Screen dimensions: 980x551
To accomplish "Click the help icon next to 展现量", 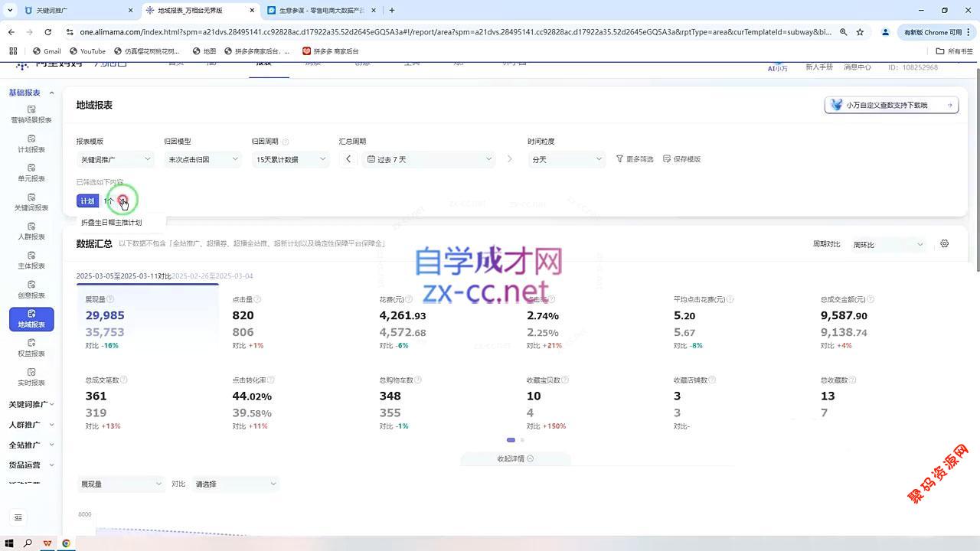I will (110, 299).
